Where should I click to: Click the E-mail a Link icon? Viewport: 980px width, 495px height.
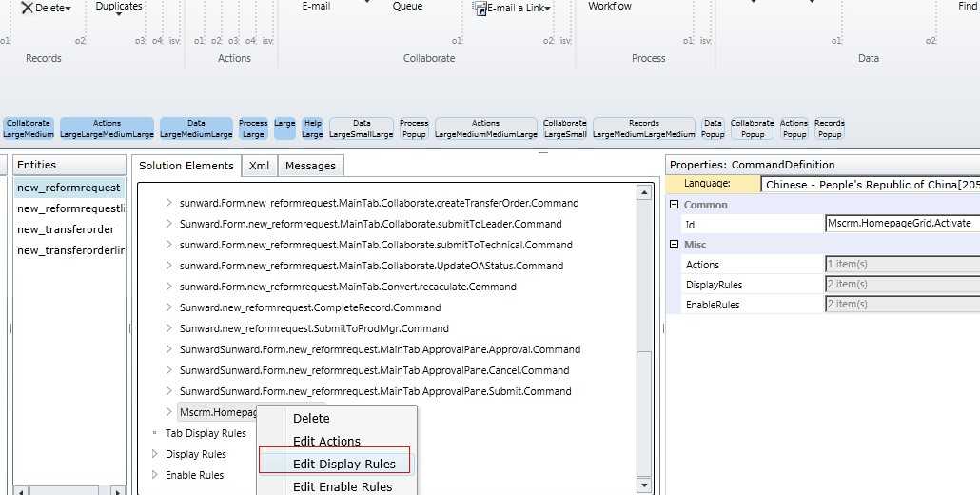coord(480,9)
